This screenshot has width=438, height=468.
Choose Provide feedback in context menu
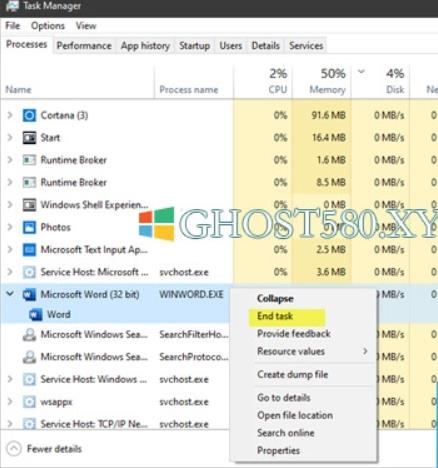(294, 334)
